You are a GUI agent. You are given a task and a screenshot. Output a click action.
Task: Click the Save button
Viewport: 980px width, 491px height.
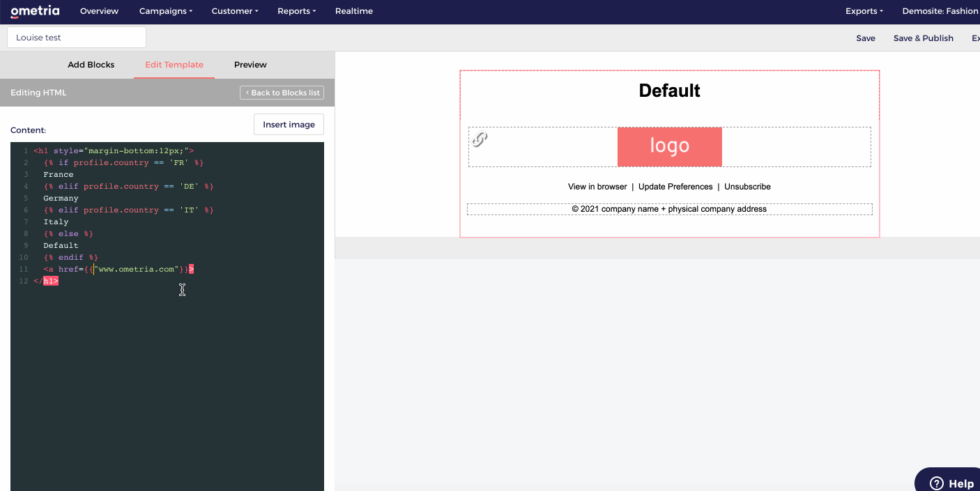pyautogui.click(x=866, y=38)
